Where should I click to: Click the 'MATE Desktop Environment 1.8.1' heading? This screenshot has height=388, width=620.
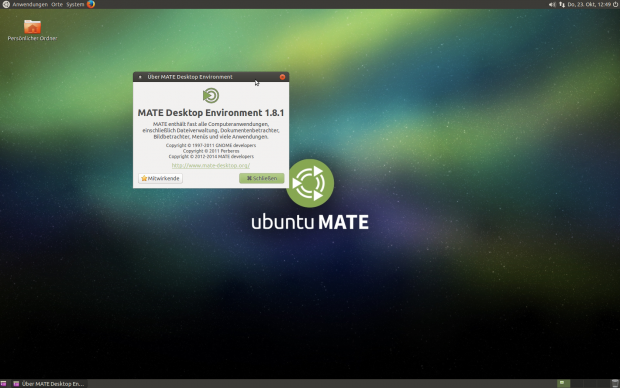211,113
